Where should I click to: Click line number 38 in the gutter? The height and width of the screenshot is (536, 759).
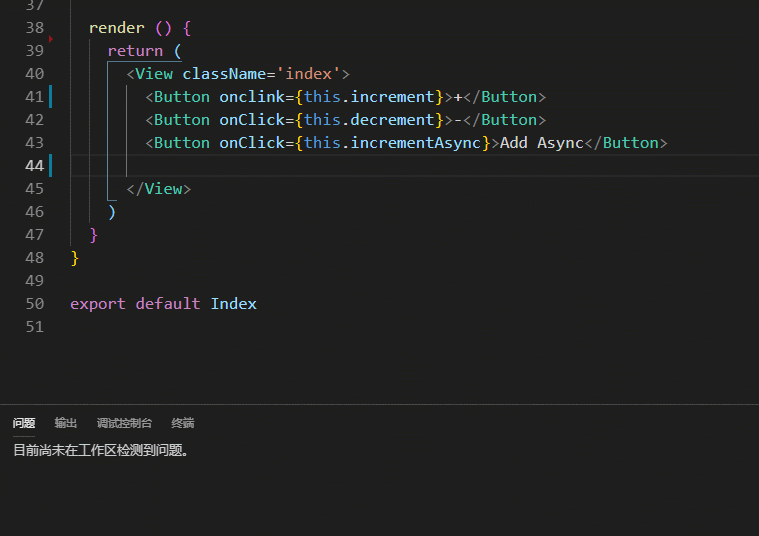coord(34,28)
